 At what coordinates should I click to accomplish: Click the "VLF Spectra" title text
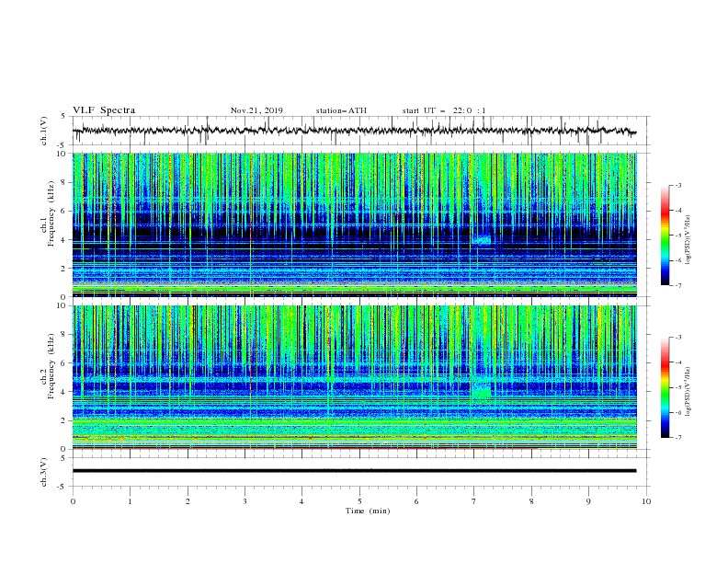(x=104, y=110)
